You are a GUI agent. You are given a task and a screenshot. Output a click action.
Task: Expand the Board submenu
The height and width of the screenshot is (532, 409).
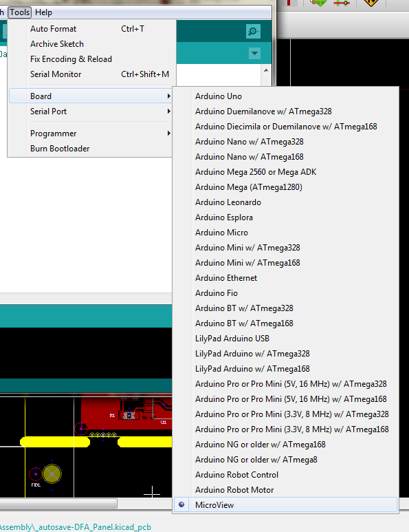tap(91, 96)
